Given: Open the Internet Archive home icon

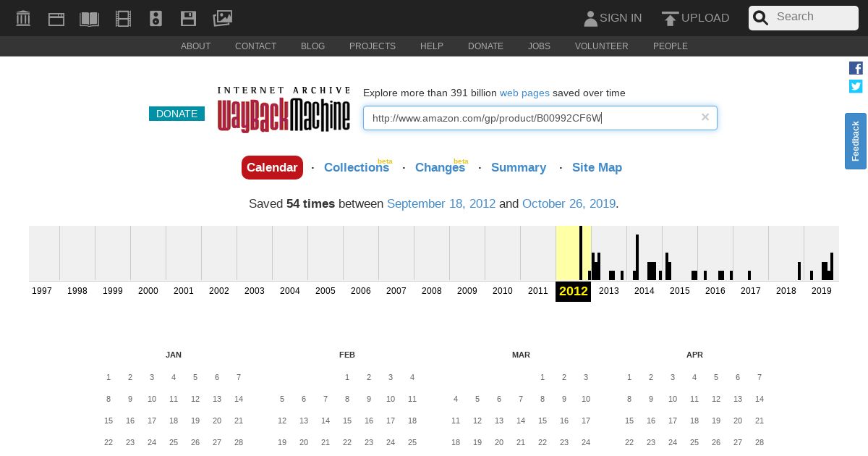Looking at the screenshot, I should pyautogui.click(x=23, y=18).
